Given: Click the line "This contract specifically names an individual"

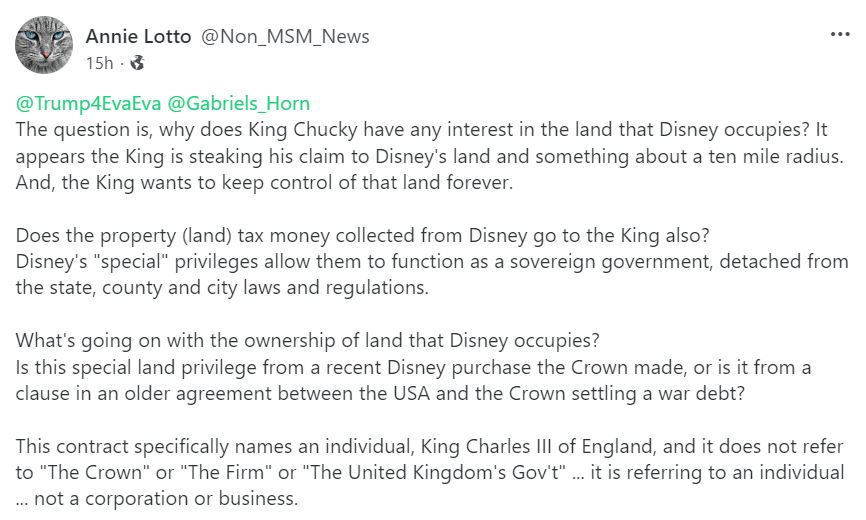Looking at the screenshot, I should point(429,447).
